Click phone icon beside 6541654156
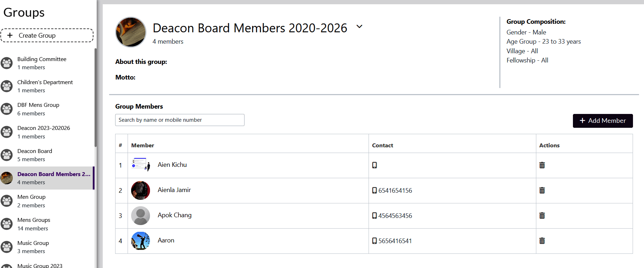This screenshot has width=644, height=268. tap(374, 190)
